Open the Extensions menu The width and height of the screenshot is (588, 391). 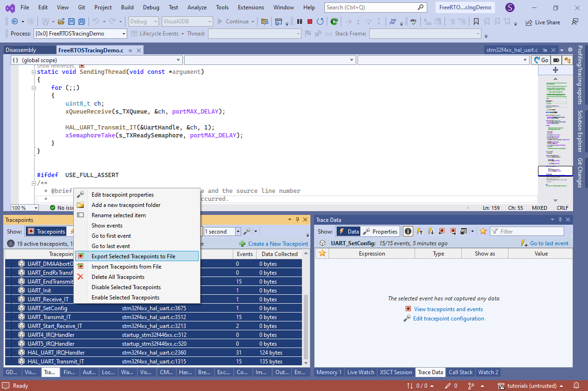click(251, 7)
